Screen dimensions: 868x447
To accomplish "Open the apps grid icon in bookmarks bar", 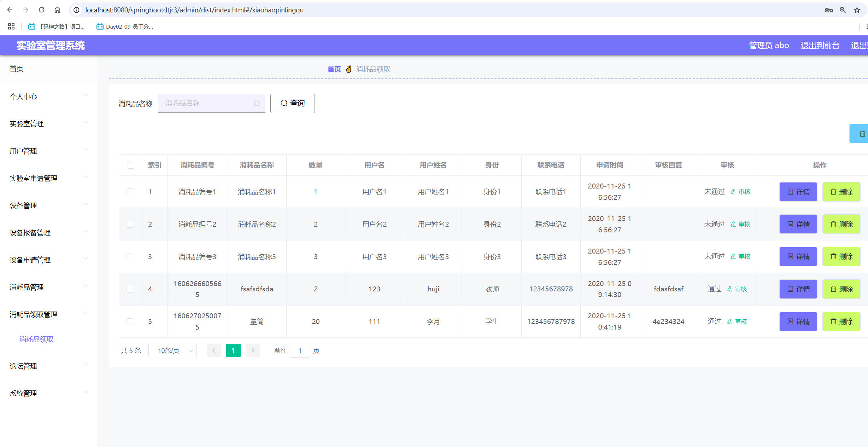I will coord(11,27).
